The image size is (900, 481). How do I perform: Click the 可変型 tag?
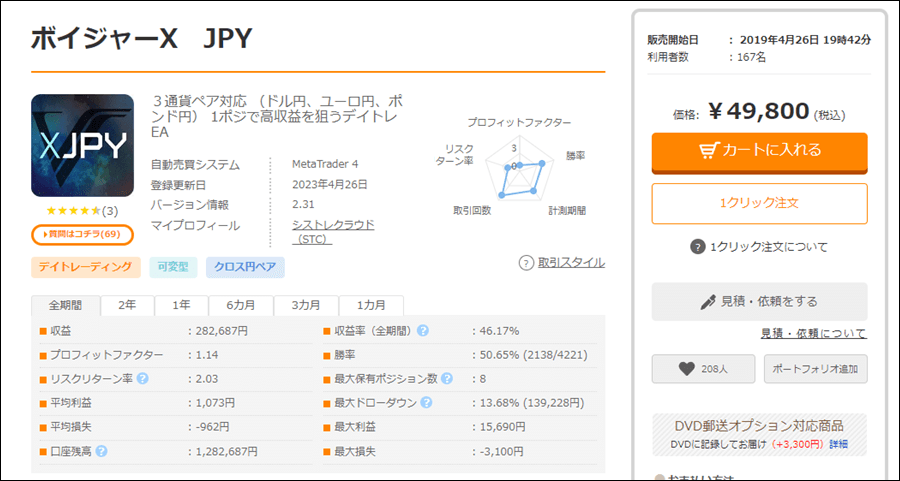click(173, 267)
